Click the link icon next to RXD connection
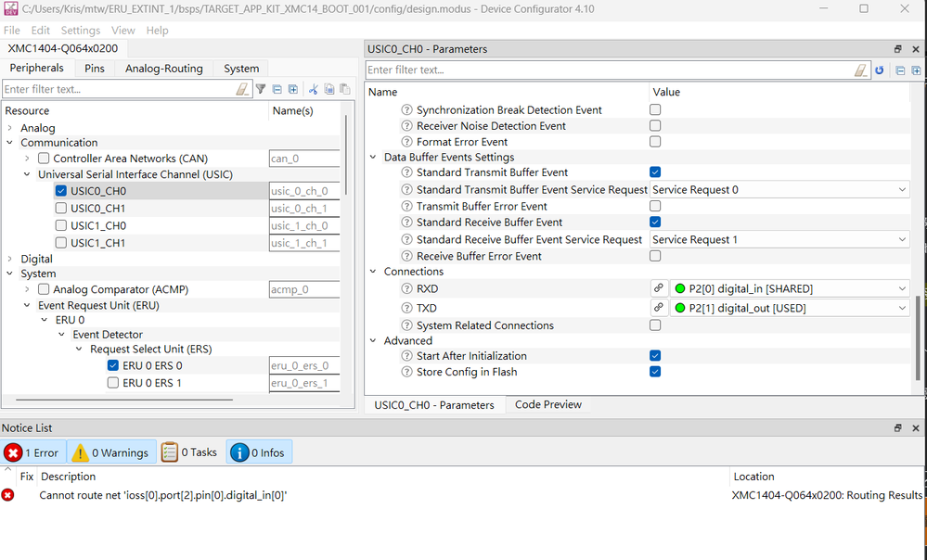Image resolution: width=927 pixels, height=560 pixels. (x=659, y=288)
